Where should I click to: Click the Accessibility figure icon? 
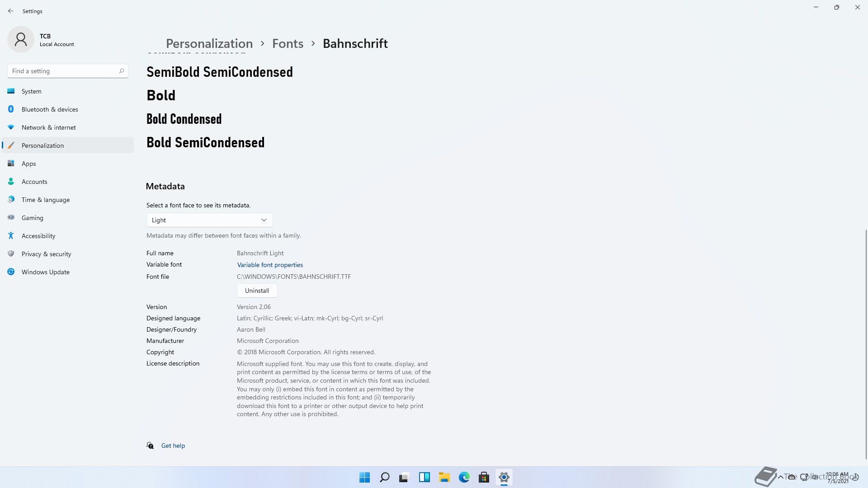pyautogui.click(x=11, y=236)
